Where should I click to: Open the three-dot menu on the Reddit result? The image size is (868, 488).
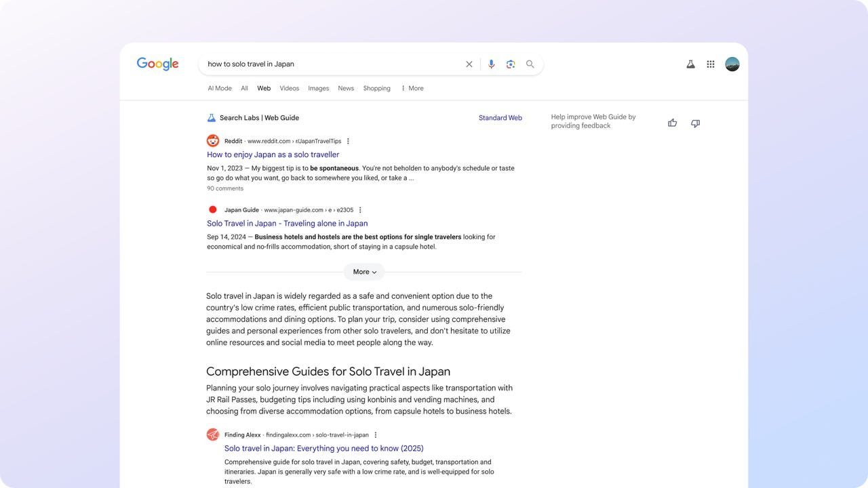point(347,140)
